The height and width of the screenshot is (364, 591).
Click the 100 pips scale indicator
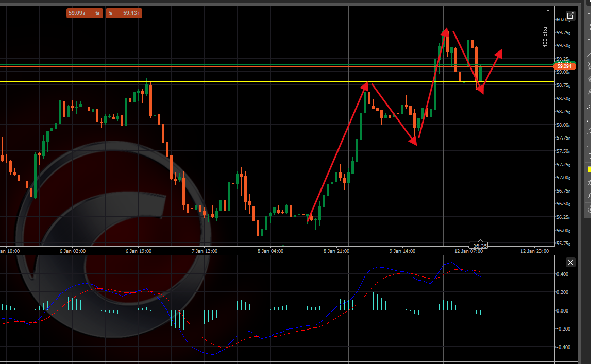[545, 37]
